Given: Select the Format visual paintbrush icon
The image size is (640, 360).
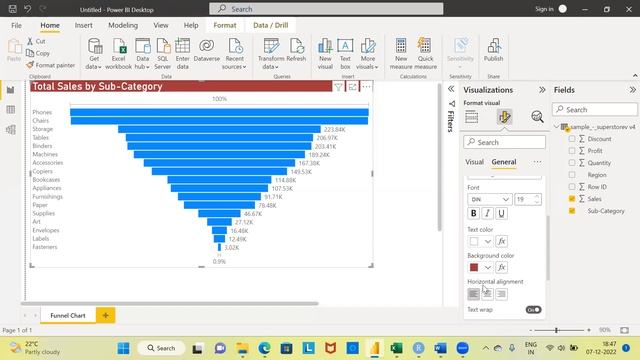Looking at the screenshot, I should 504,117.
